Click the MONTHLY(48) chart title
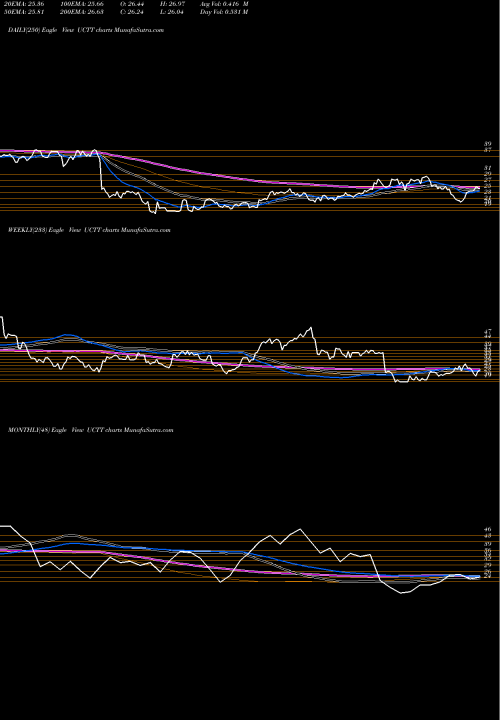 90,430
